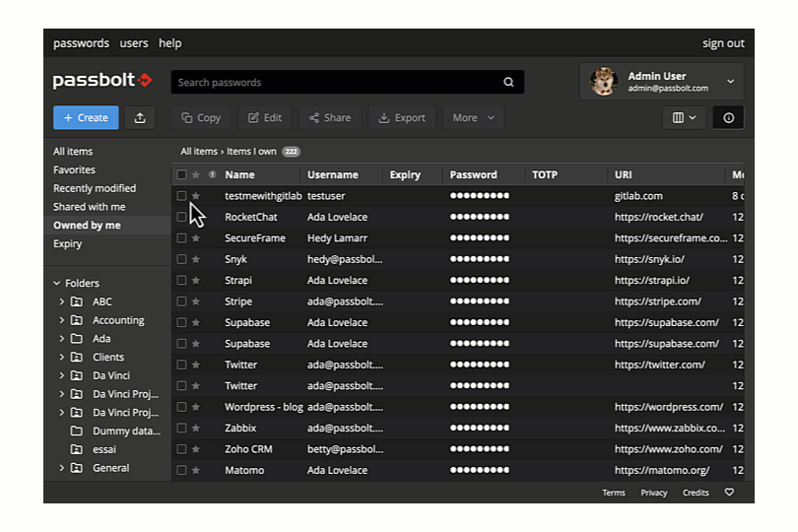
Task: Open the Credits footer link
Action: [696, 493]
